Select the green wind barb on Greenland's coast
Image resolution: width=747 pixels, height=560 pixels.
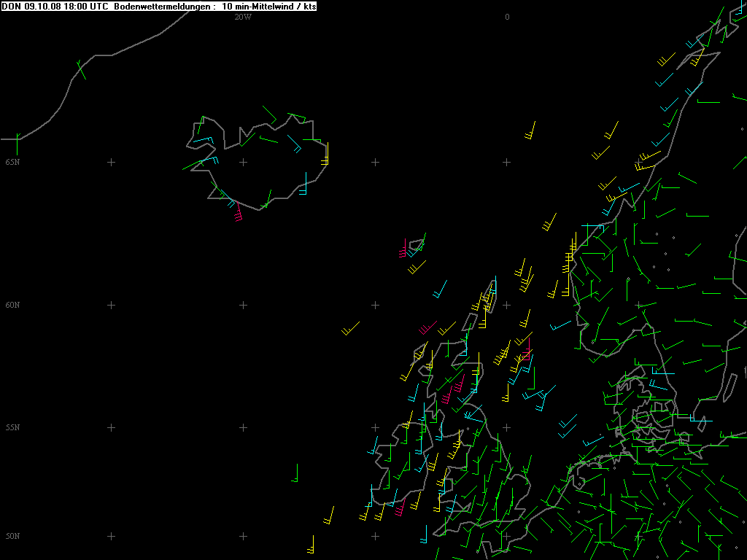coord(80,70)
